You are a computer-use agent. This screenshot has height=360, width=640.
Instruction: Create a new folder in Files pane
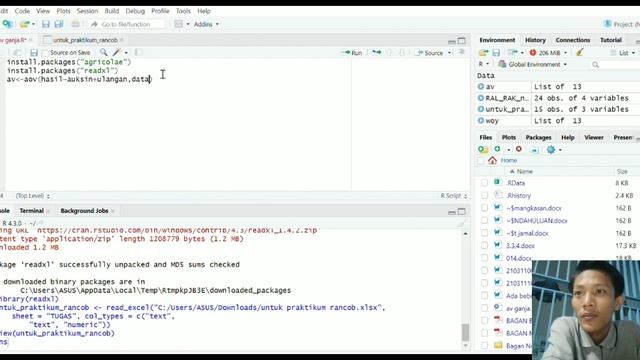483,149
